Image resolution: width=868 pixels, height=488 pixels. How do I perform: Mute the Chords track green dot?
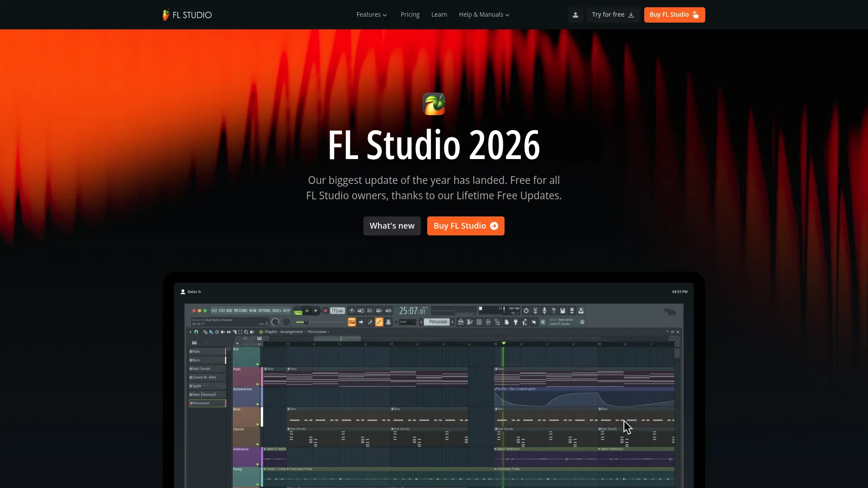point(258,444)
